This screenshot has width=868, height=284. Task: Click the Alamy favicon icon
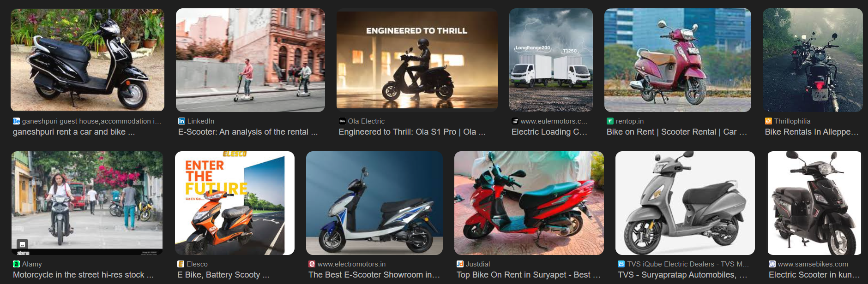[x=16, y=264]
